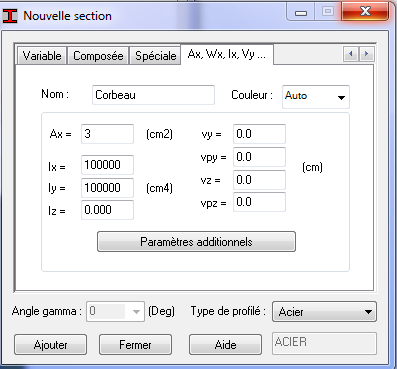Click the Angle gamma label

(x=47, y=312)
